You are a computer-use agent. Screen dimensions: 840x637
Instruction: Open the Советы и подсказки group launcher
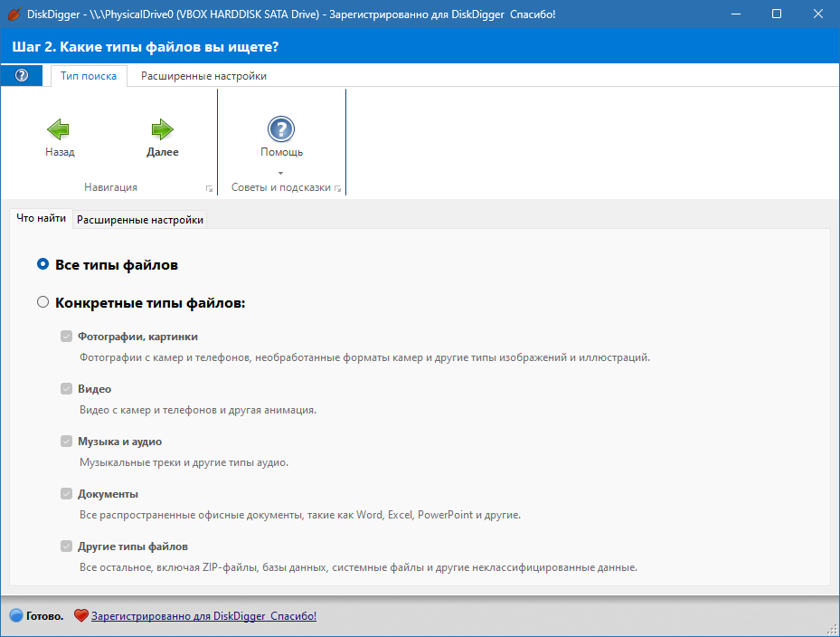[337, 189]
